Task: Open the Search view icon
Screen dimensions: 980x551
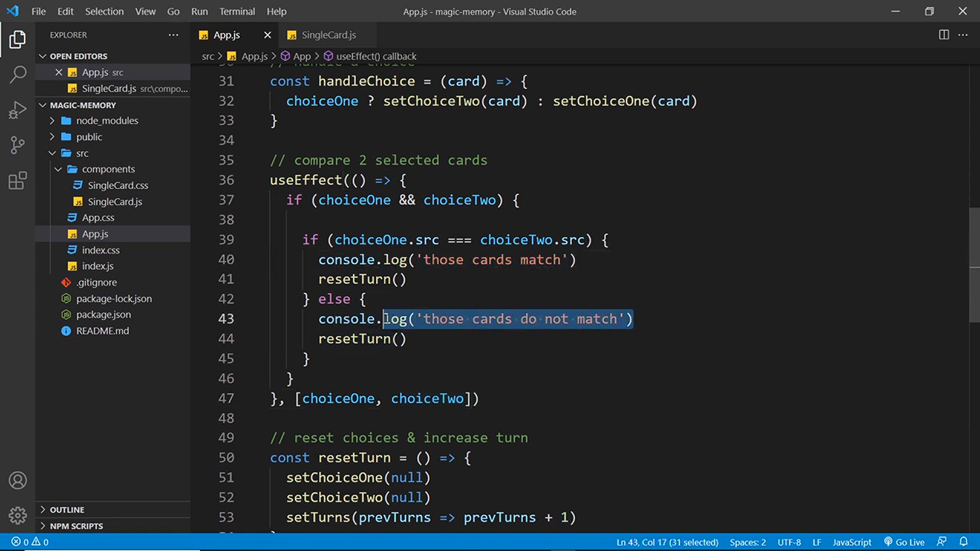Action: pos(17,74)
